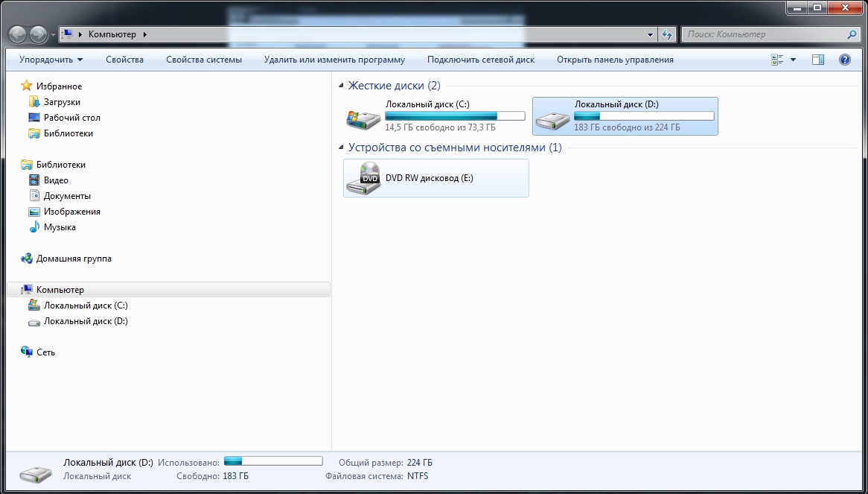Image resolution: width=868 pixels, height=494 pixels.
Task: Click the Help question mark icon
Action: coord(844,60)
